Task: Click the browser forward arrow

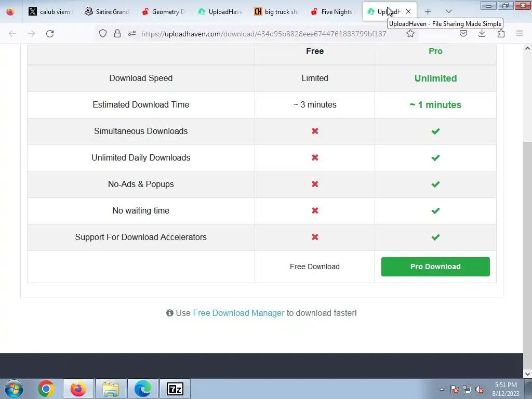Action: coord(31,34)
